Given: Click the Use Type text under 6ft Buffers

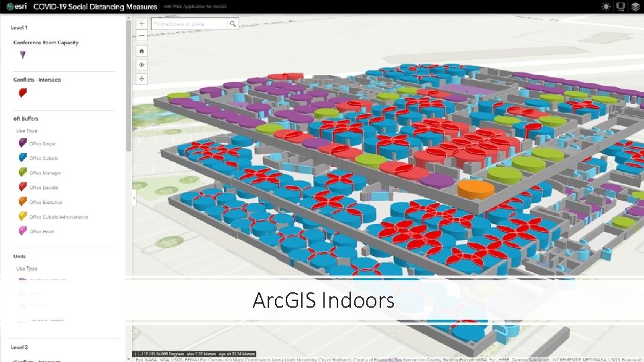Looking at the screenshot, I should 27,131.
